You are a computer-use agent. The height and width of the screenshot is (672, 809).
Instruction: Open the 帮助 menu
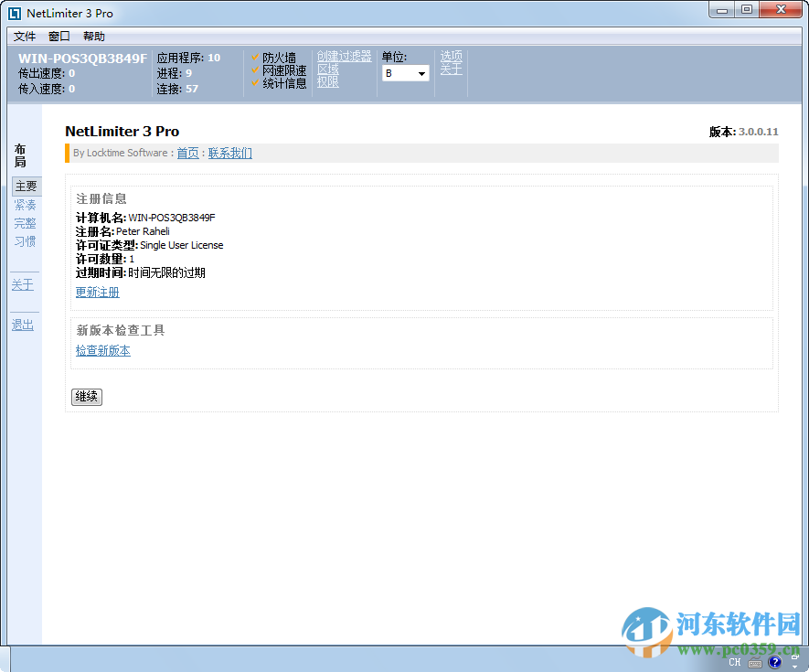point(94,36)
